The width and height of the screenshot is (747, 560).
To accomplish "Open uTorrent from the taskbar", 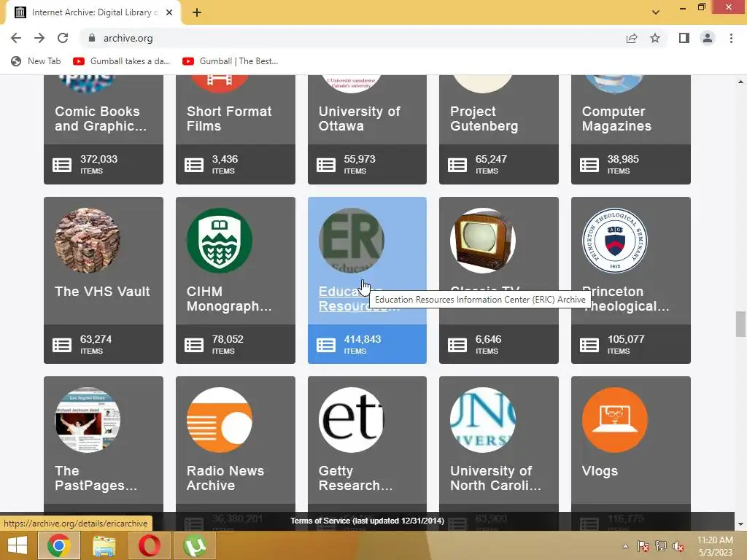I will 195,545.
